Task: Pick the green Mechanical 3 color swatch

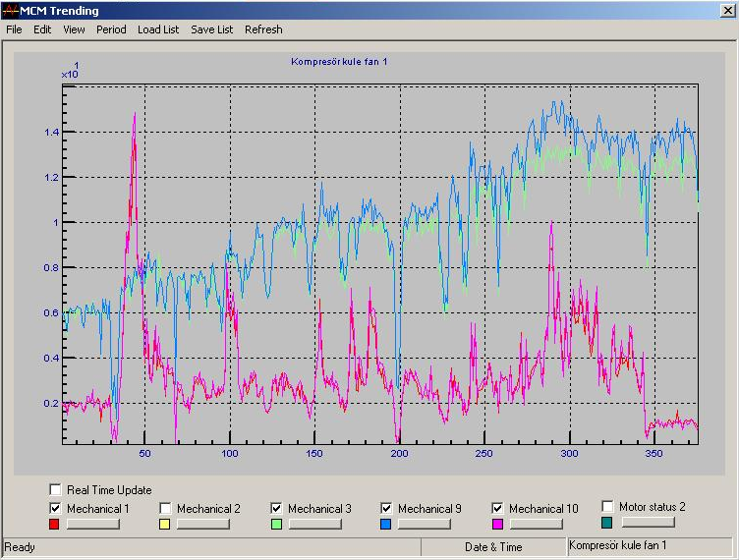Action: [x=276, y=525]
